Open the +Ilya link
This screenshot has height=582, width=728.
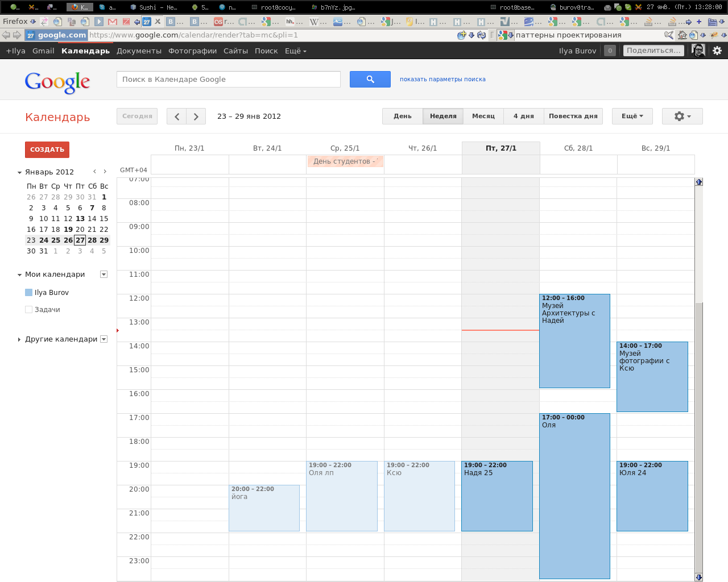coord(16,51)
